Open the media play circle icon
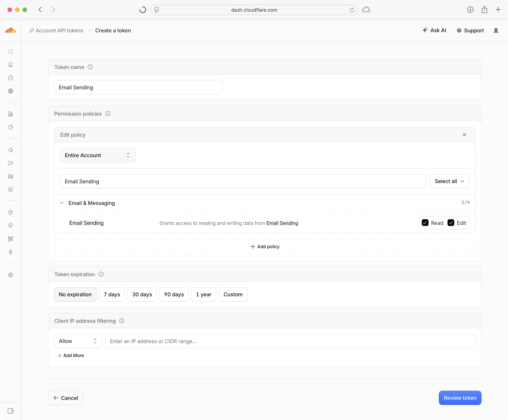Screen dimensions: 508x420 [11, 190]
